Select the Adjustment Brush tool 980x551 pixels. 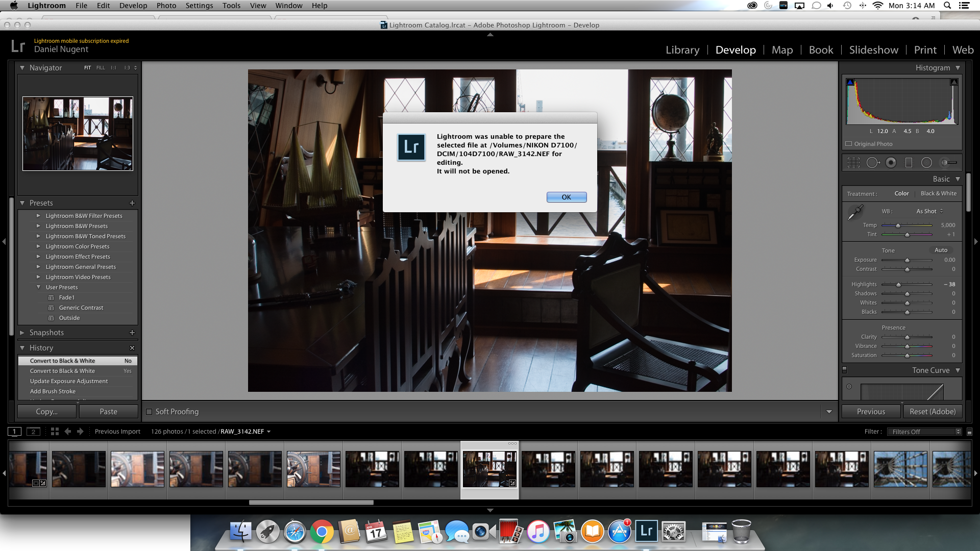949,163
